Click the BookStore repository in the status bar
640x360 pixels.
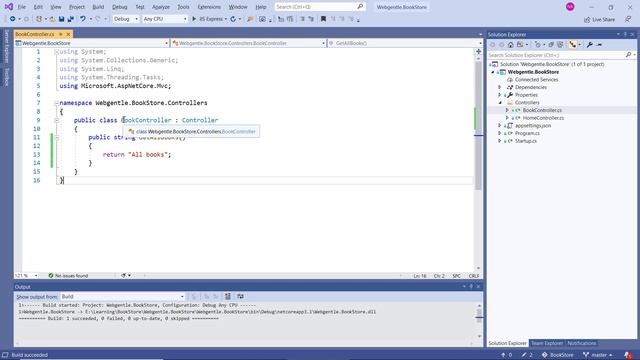(558, 355)
